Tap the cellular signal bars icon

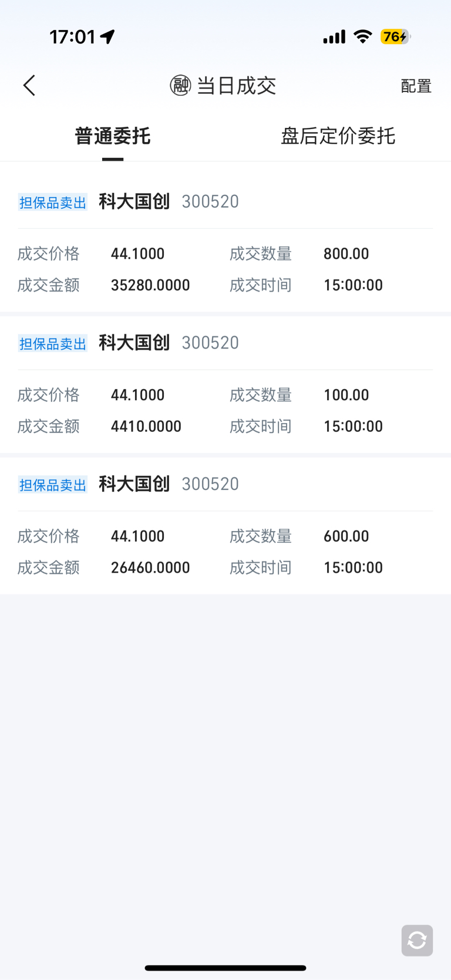(x=334, y=37)
